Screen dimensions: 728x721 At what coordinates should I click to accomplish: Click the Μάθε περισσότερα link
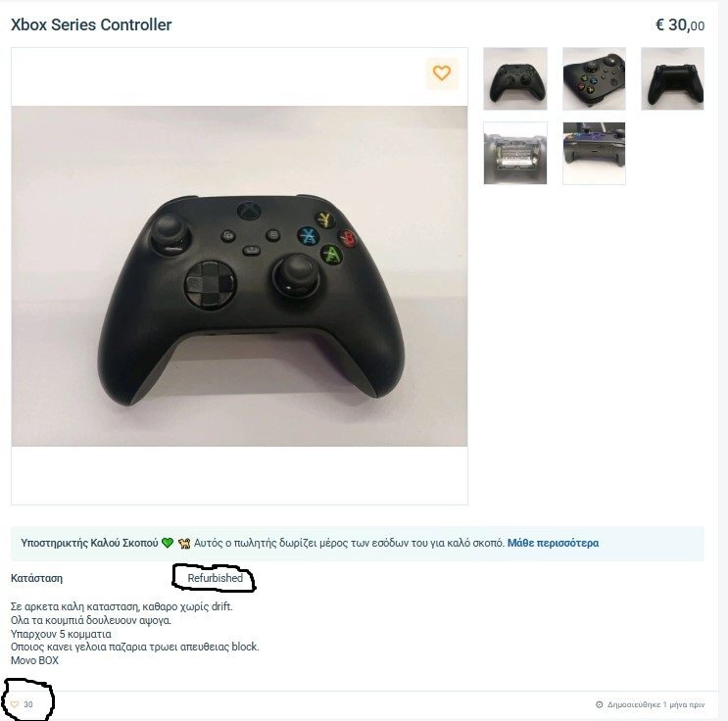click(x=553, y=543)
